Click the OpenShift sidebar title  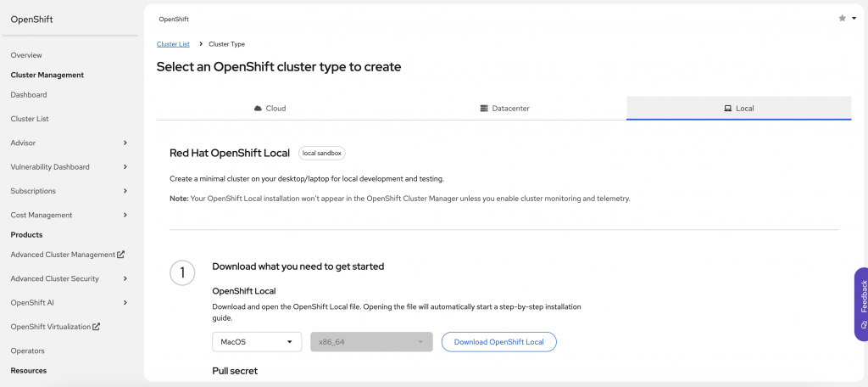click(31, 20)
